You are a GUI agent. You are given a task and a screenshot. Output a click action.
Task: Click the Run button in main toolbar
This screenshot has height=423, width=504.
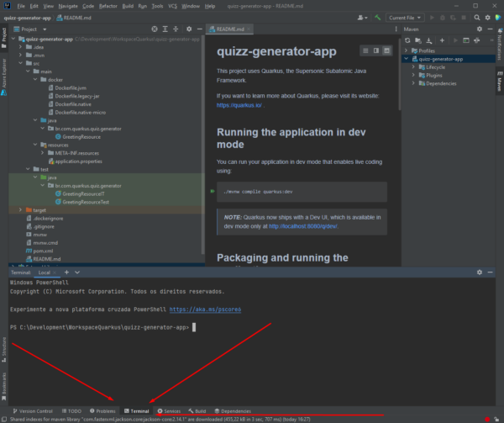coord(432,18)
